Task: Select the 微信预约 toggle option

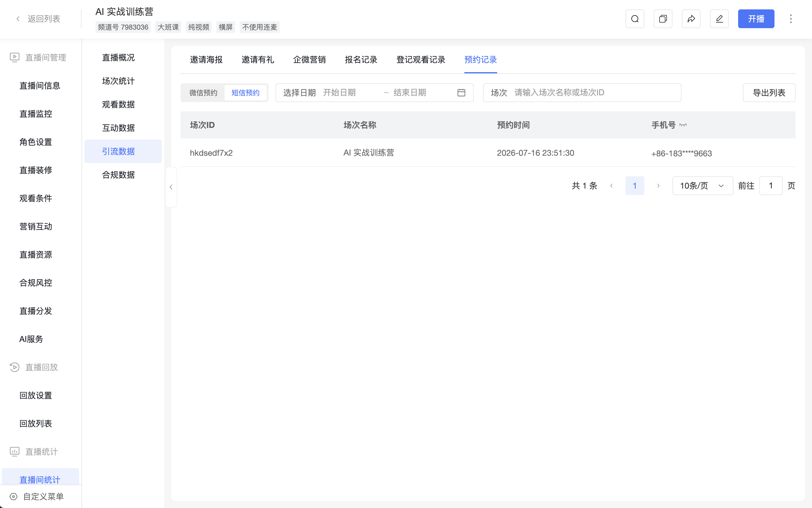Action: 203,93
